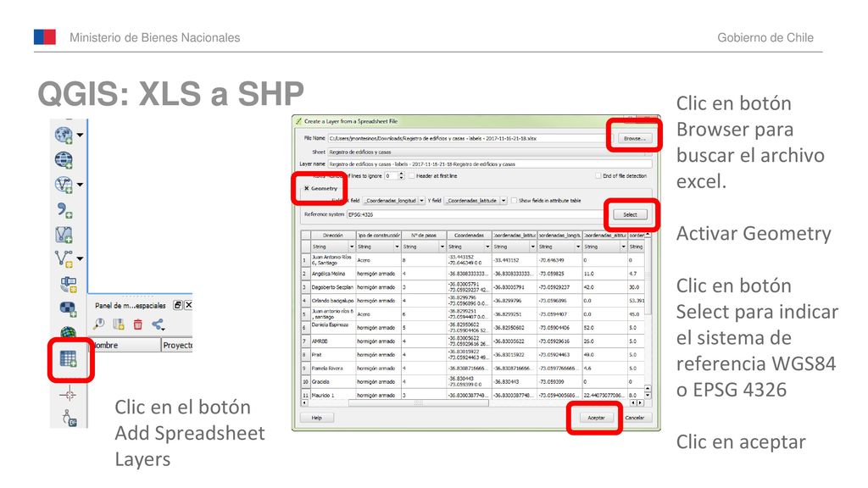The height and width of the screenshot is (488, 868).
Task: Click the Cancelar button
Action: click(x=634, y=418)
